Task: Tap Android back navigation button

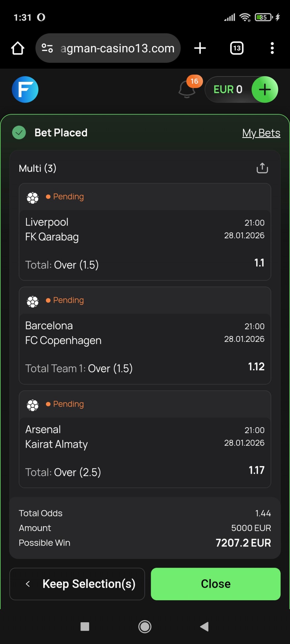Action: point(205,626)
